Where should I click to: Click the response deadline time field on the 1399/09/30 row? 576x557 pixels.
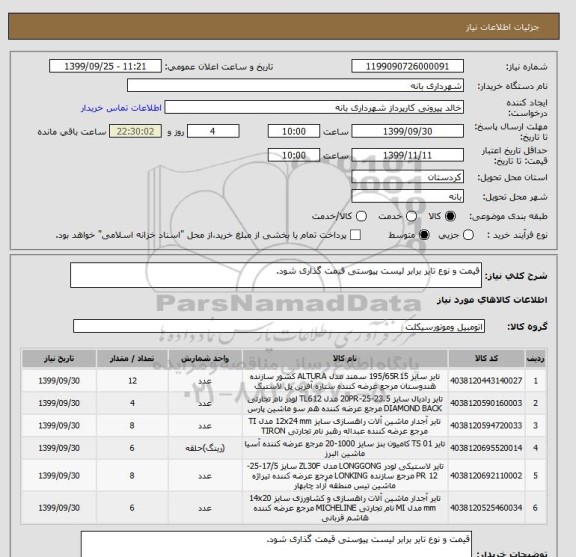click(x=294, y=131)
